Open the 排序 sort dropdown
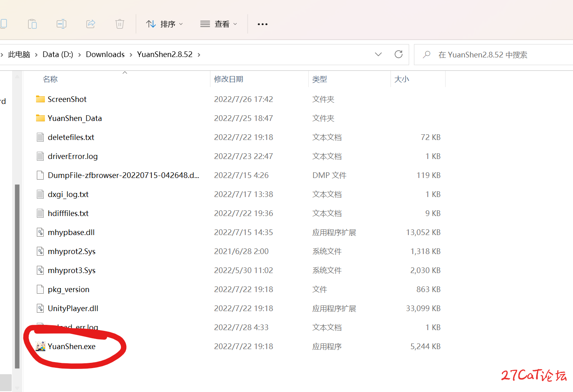 coord(164,24)
